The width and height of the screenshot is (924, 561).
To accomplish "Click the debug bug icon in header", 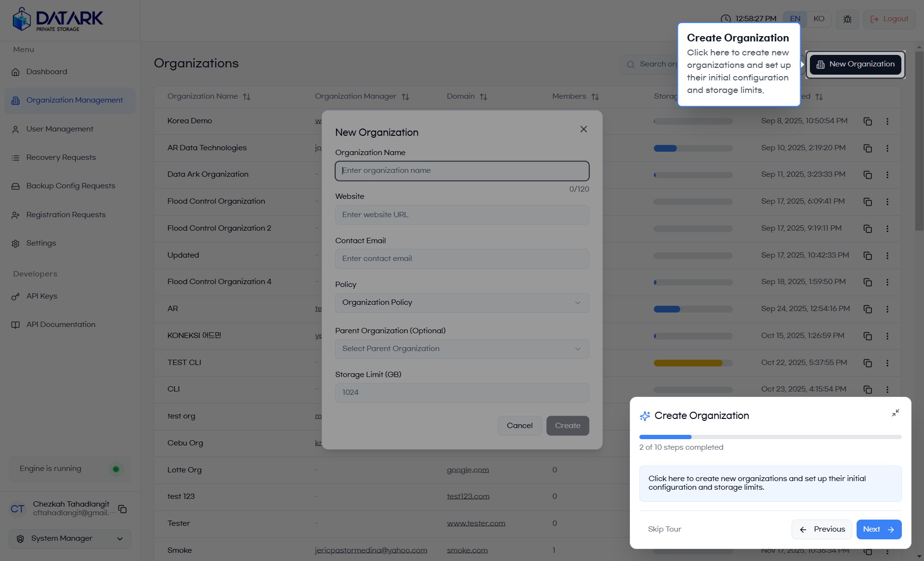I will pos(847,19).
